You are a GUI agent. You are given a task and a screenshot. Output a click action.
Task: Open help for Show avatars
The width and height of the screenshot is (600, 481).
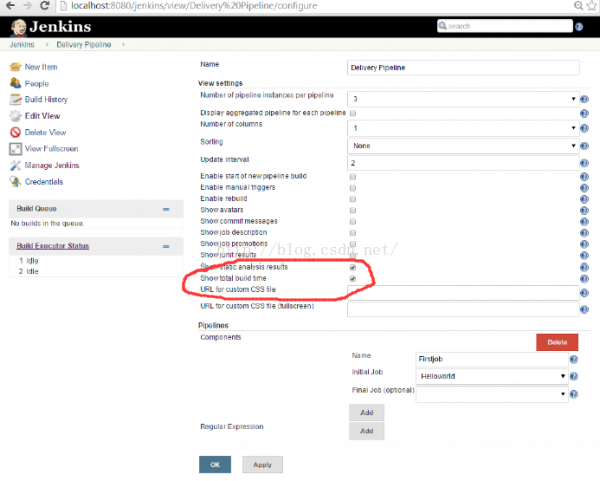(x=584, y=210)
